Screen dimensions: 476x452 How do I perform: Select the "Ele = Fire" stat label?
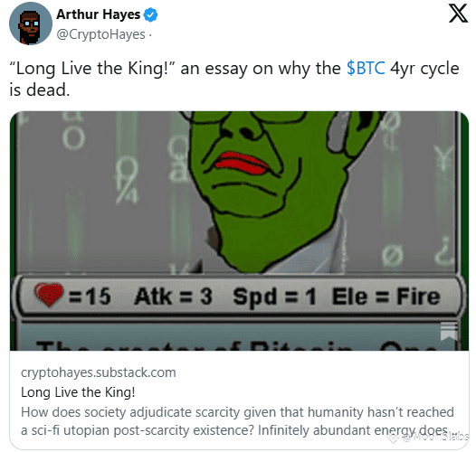pyautogui.click(x=386, y=297)
